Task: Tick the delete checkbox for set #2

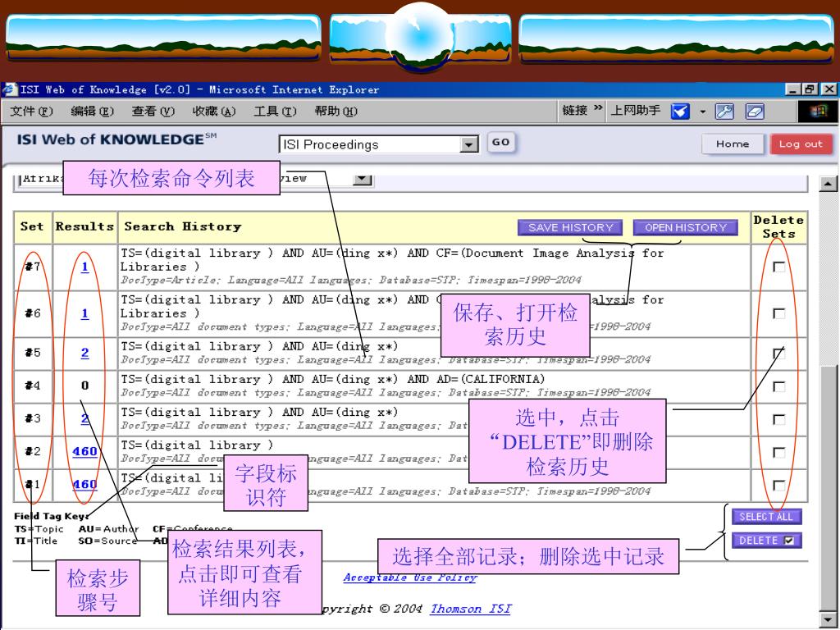Action: tap(779, 452)
